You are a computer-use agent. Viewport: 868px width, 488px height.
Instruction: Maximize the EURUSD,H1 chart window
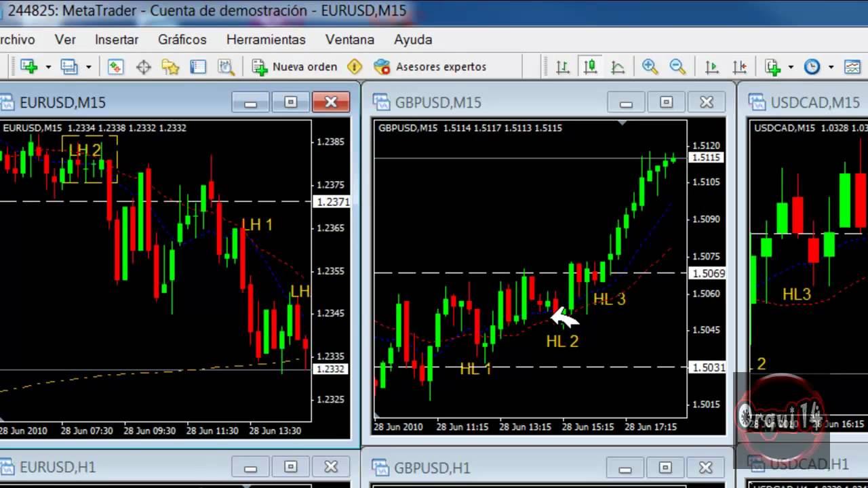click(290, 467)
